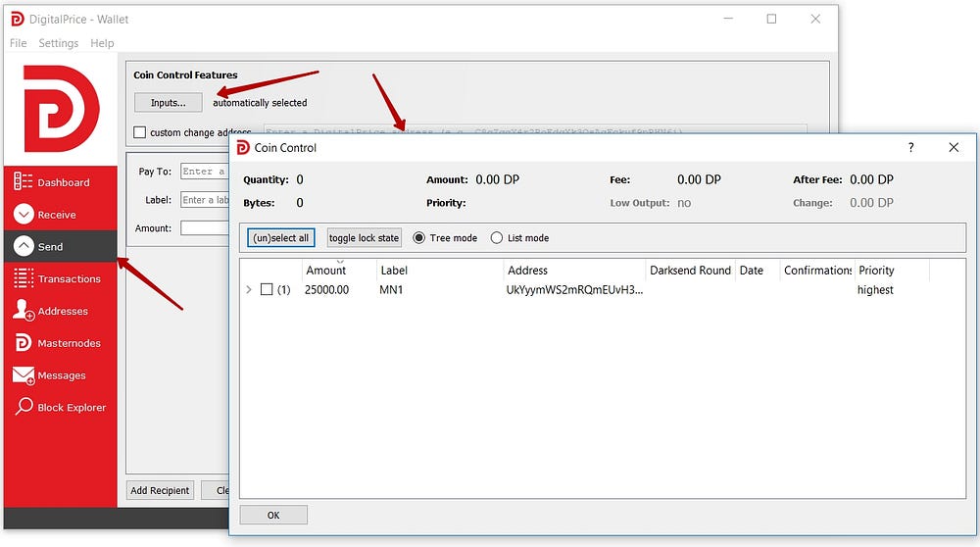Screen dimensions: 980x547
Task: Click DigitalPrice Wallet title bar icon
Action: 18,20
